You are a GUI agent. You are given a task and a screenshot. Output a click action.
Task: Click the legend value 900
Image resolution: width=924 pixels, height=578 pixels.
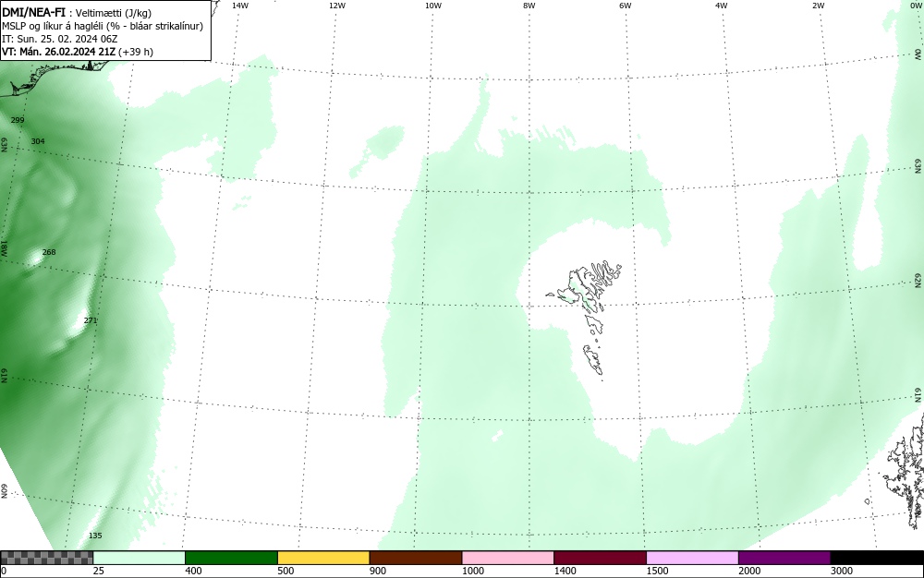[378, 571]
